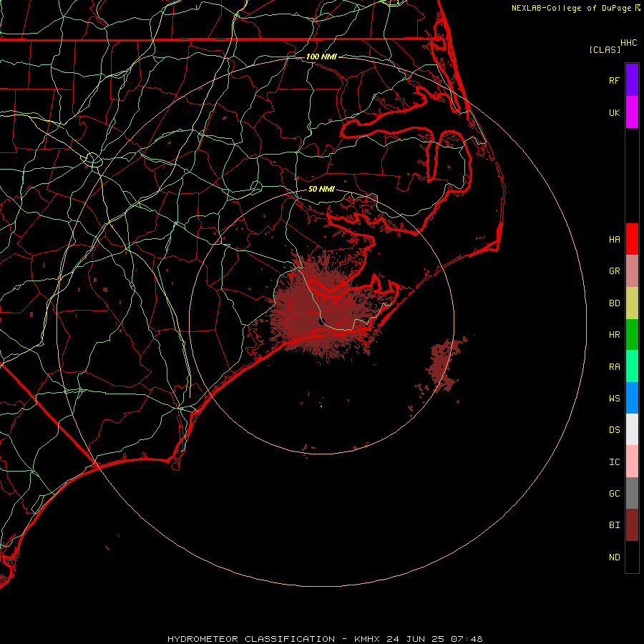Viewport: 644px width, 644px height.
Task: Click the RF legend label
Action: coord(614,80)
